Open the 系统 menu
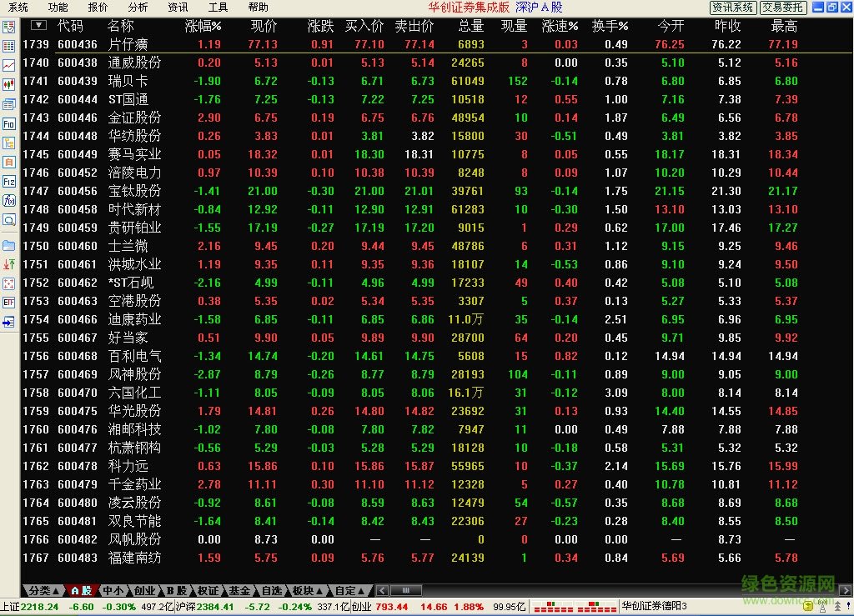The height and width of the screenshot is (616, 854). click(x=18, y=8)
